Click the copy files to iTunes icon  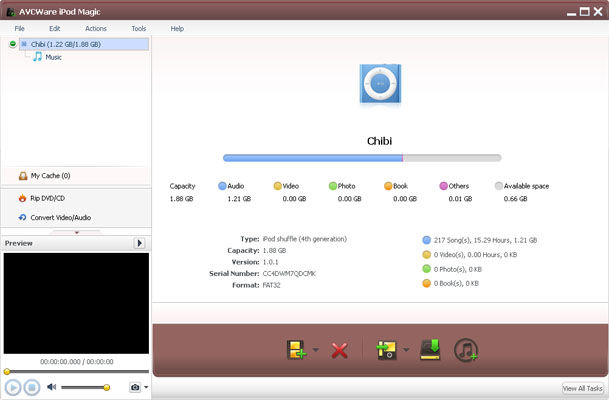[386, 350]
